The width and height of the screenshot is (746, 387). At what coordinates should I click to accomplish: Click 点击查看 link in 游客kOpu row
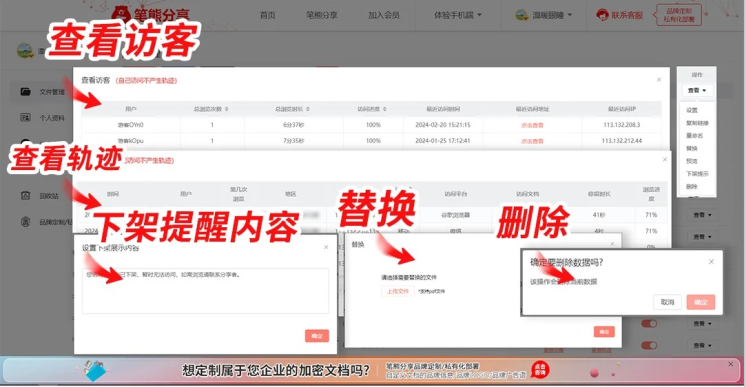(532, 141)
